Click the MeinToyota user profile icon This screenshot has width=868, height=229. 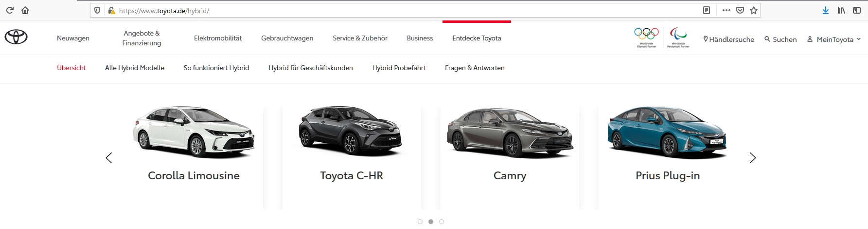click(x=810, y=39)
